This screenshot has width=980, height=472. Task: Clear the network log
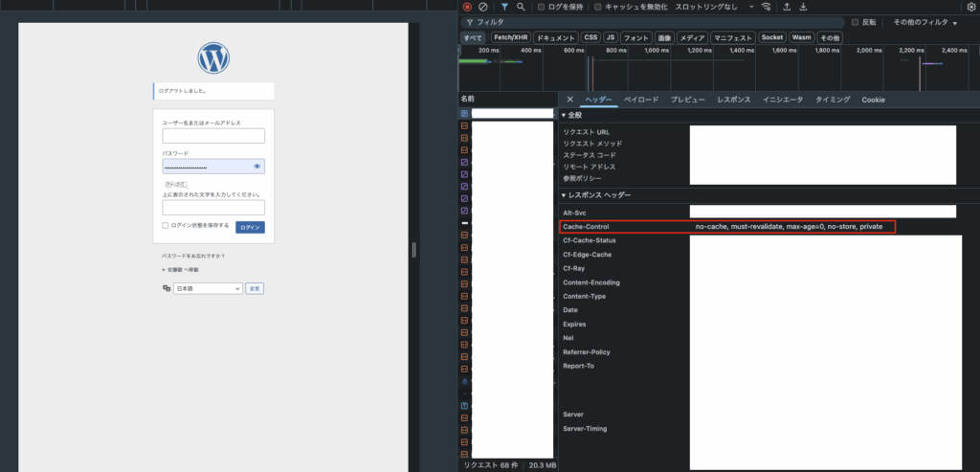(483, 7)
